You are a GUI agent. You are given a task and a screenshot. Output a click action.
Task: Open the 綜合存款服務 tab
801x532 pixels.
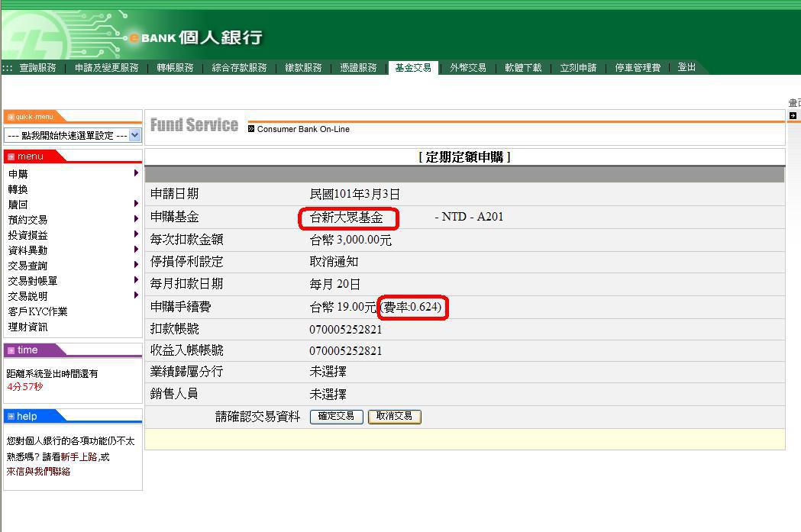coord(239,68)
